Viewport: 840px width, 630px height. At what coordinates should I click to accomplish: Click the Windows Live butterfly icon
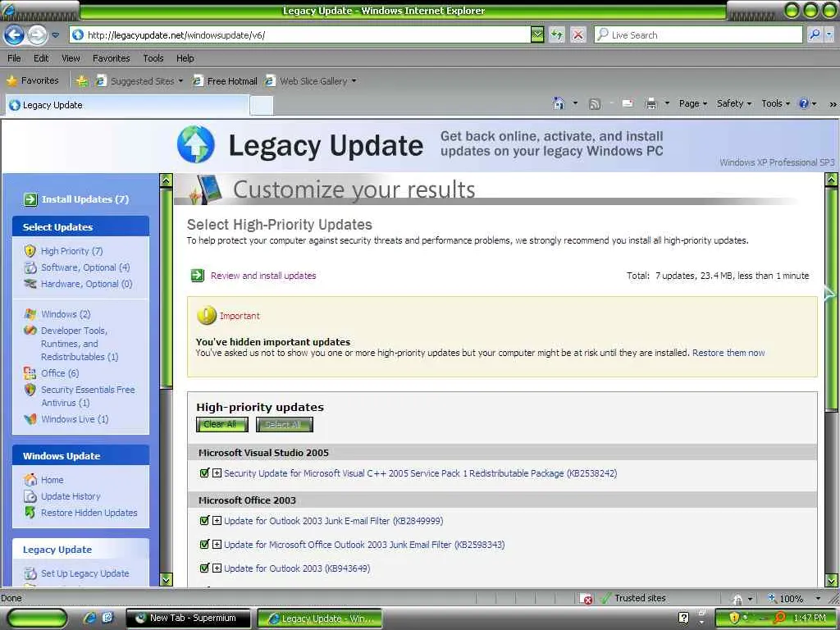[x=30, y=419]
